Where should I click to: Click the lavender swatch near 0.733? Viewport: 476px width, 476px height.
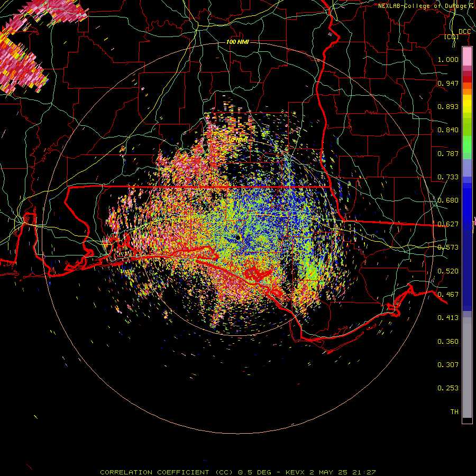point(467,168)
